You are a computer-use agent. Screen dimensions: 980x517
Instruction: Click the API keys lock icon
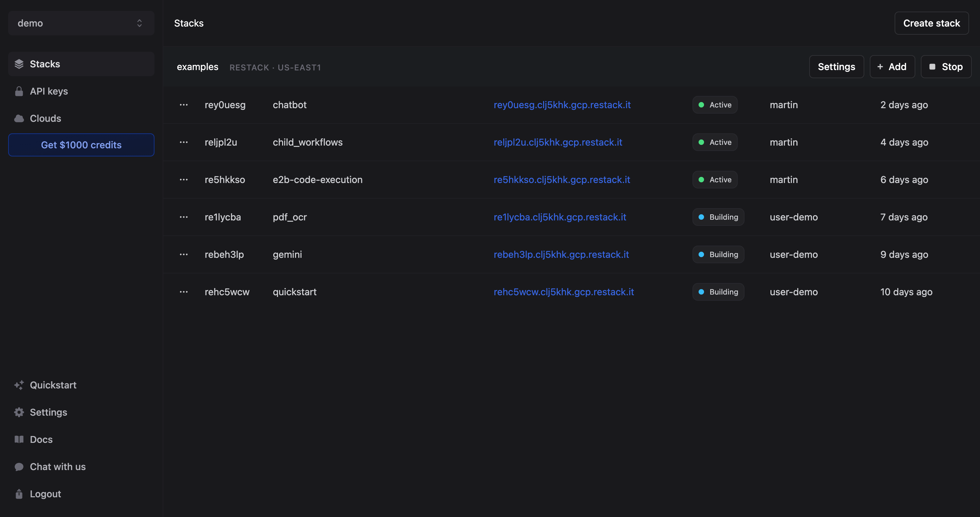pos(19,91)
